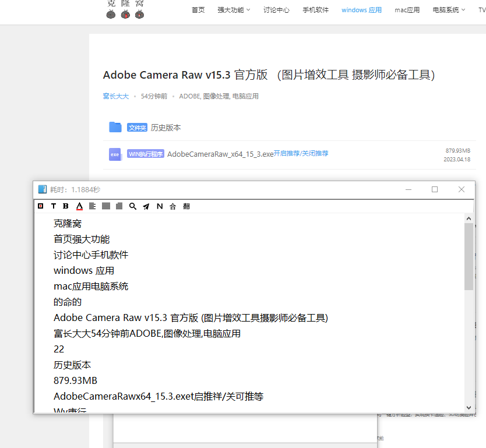Expand the 电脑系统 dropdown menu
This screenshot has height=448, width=486.
(x=449, y=10)
